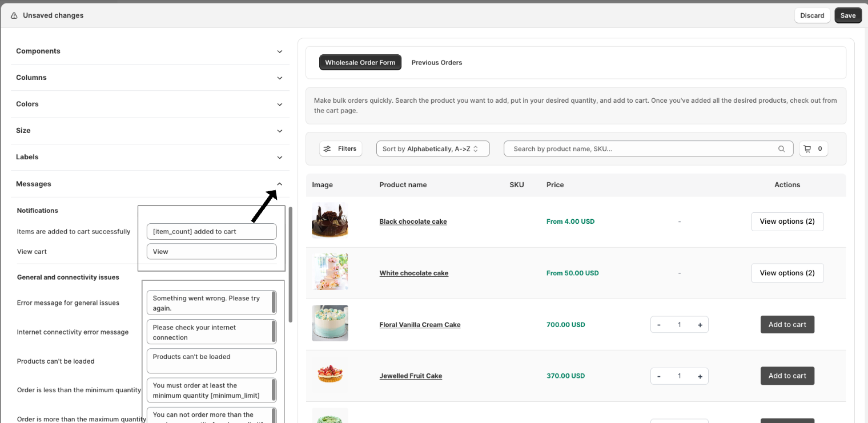Open the Jewelled Fruit Cake product link
Screen dimensions: 868x423
click(x=411, y=376)
